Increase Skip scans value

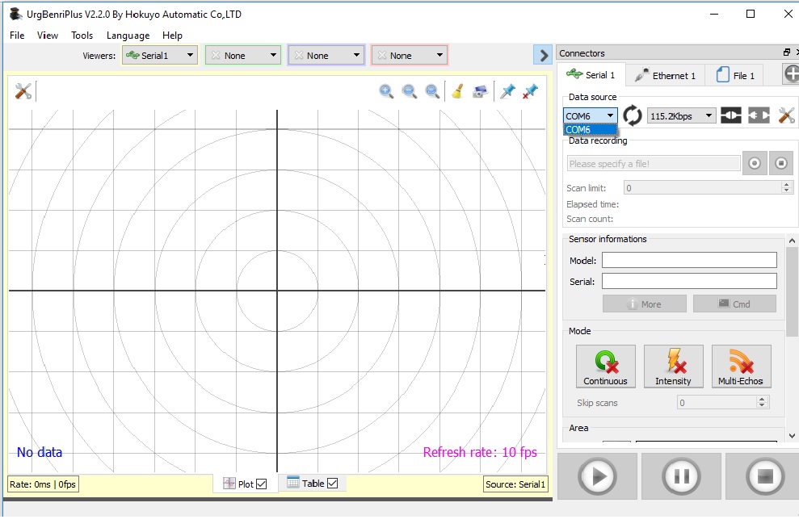pyautogui.click(x=762, y=400)
